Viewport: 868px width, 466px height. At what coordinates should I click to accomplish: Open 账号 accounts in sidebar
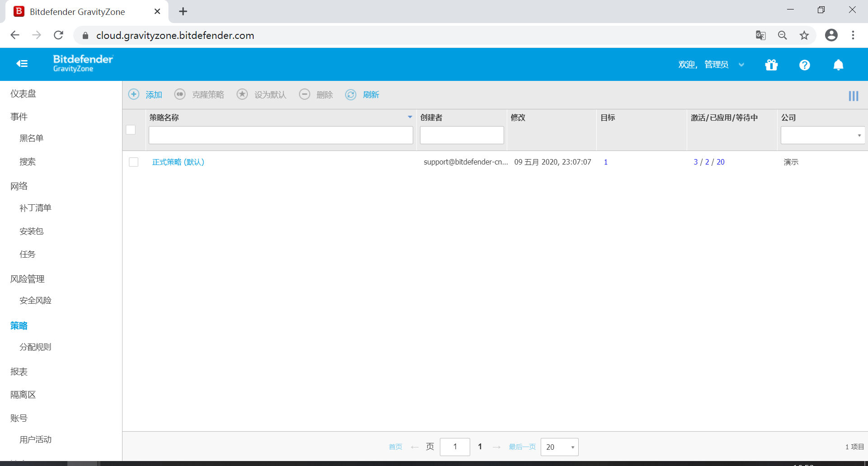point(19,418)
